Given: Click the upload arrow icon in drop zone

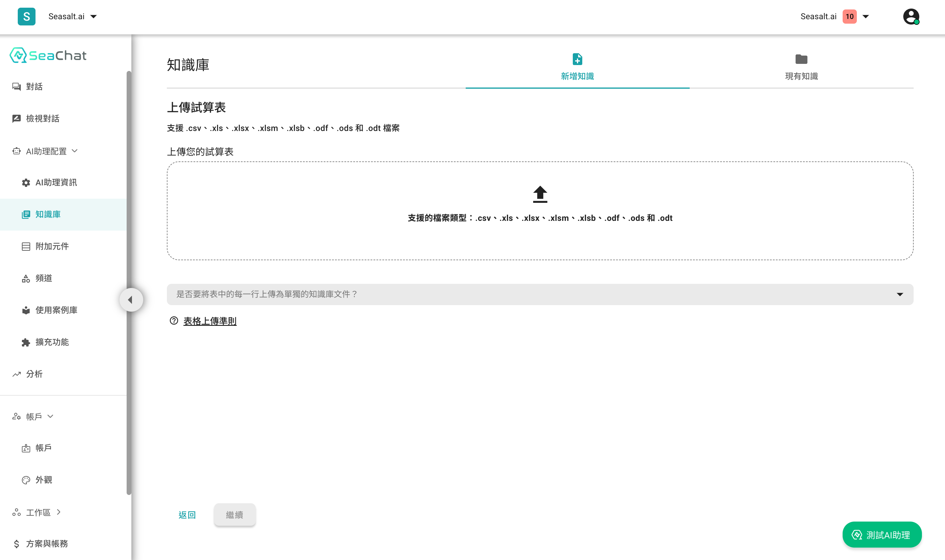Looking at the screenshot, I should pyautogui.click(x=540, y=194).
